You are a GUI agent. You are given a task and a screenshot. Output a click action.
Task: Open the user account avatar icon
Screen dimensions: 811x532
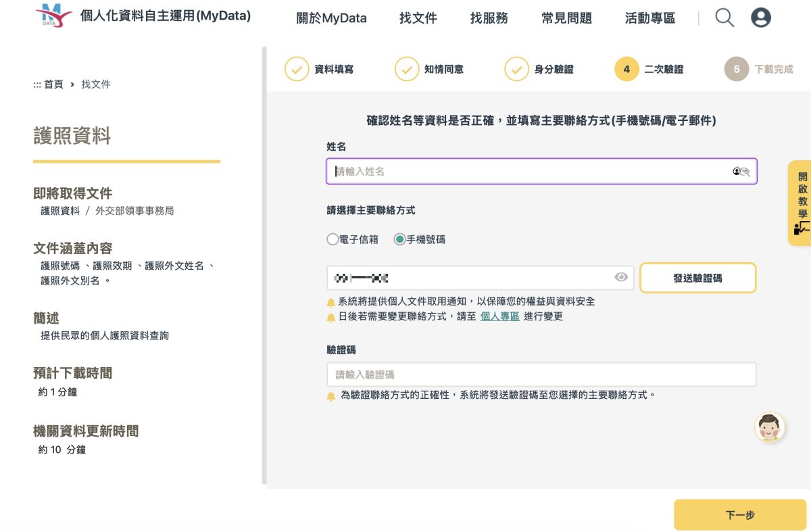click(761, 18)
